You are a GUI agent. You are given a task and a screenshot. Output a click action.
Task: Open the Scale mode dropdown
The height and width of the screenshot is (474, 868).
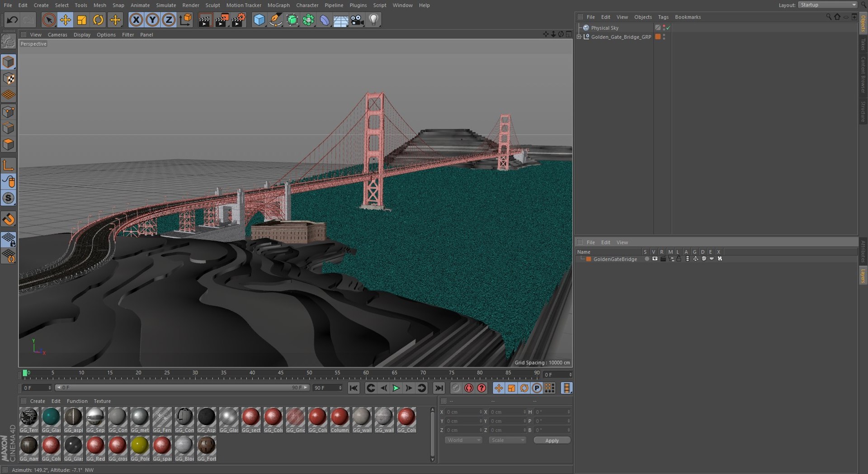tap(507, 440)
